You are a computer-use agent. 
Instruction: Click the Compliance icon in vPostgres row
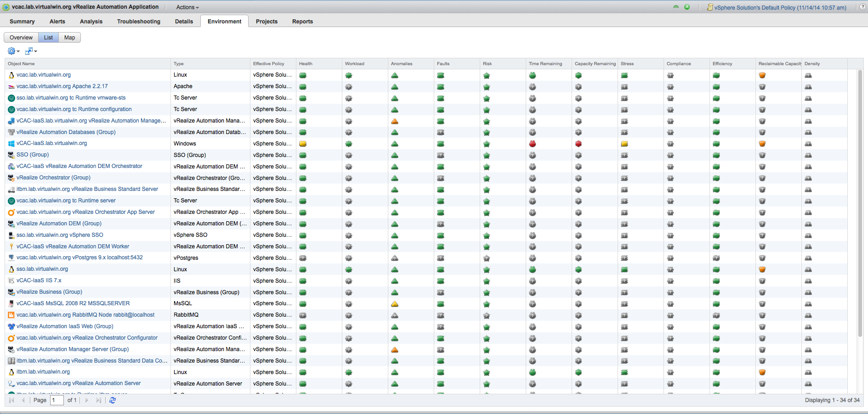click(x=670, y=258)
